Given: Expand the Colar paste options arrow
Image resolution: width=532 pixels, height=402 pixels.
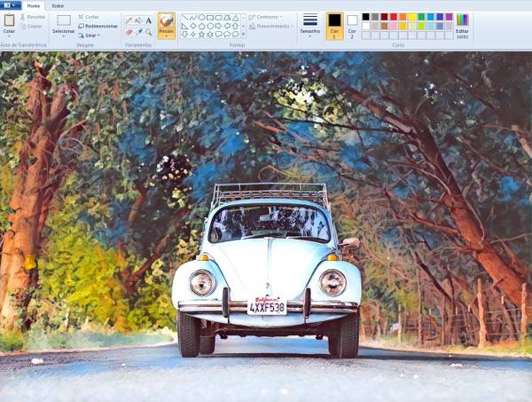Looking at the screenshot, I should point(9,35).
